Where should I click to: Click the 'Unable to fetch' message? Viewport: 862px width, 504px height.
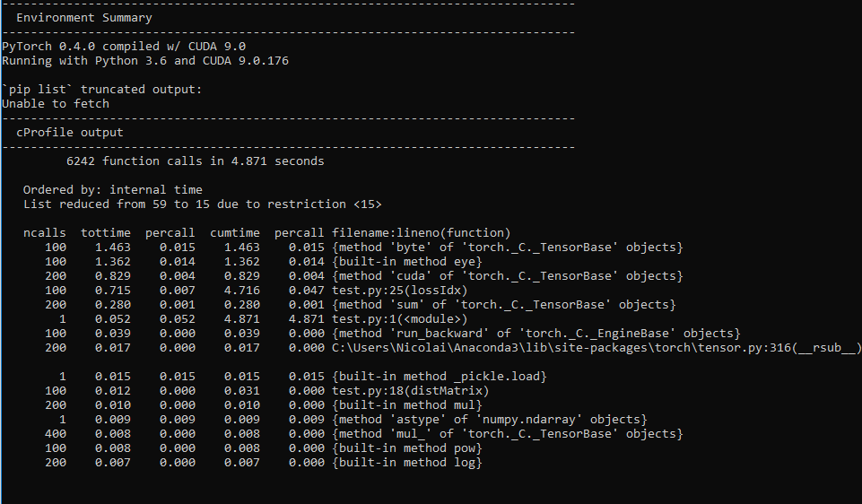[56, 104]
